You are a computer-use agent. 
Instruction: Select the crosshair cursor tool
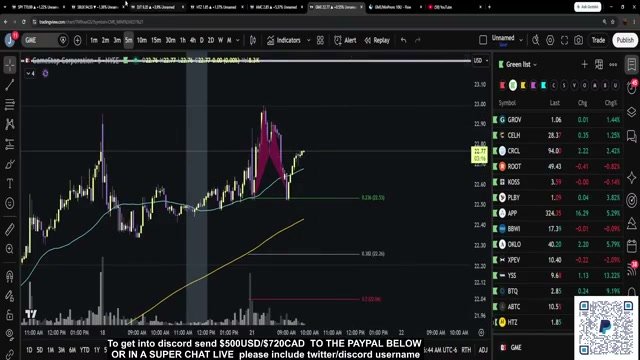(10, 65)
